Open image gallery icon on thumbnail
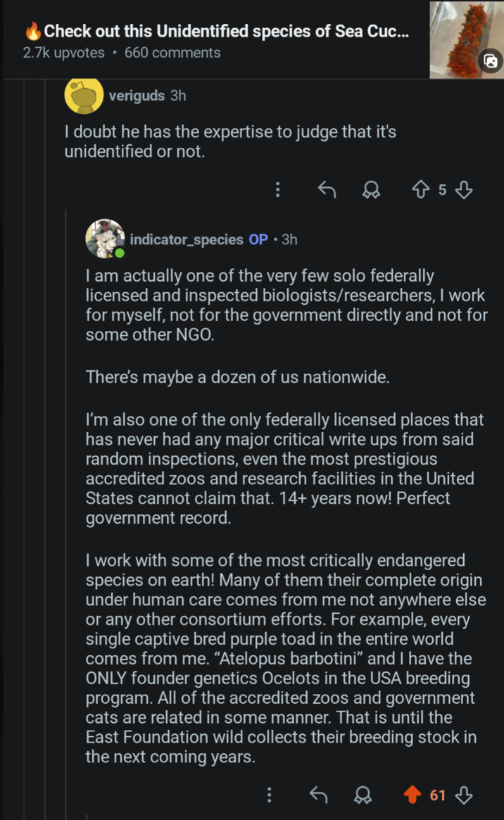The image size is (504, 820). pyautogui.click(x=490, y=62)
